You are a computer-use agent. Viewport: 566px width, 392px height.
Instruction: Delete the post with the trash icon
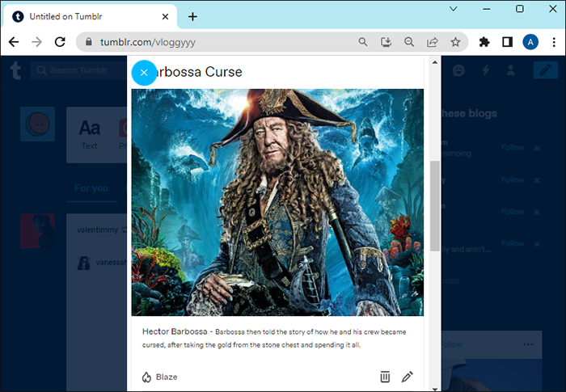pos(385,377)
